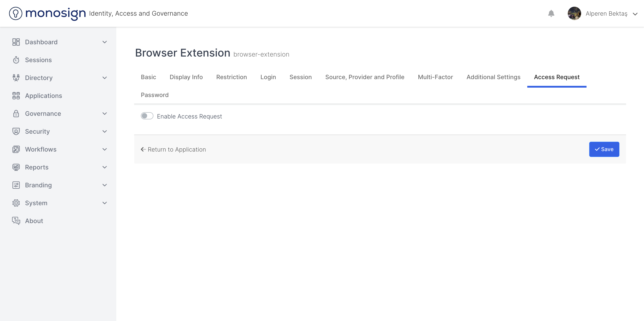The image size is (644, 321).
Task: Expand the Workflows section chevron
Action: [104, 149]
